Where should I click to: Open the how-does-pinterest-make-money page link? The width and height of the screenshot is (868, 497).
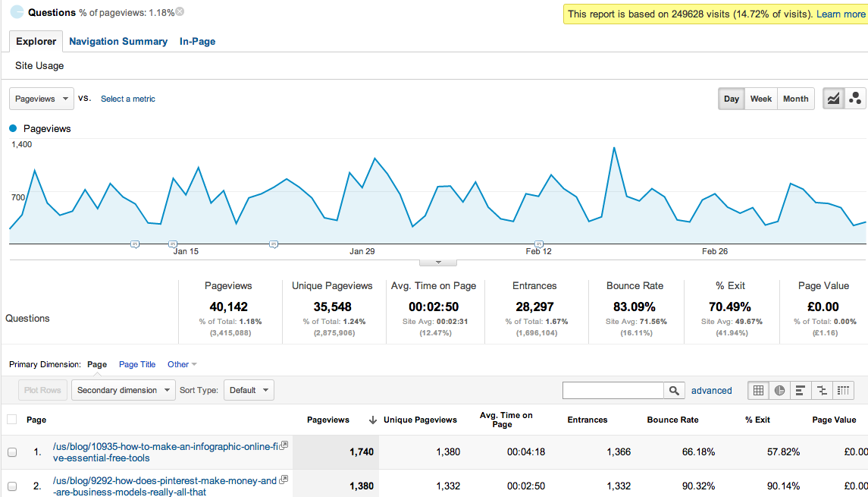(x=165, y=486)
